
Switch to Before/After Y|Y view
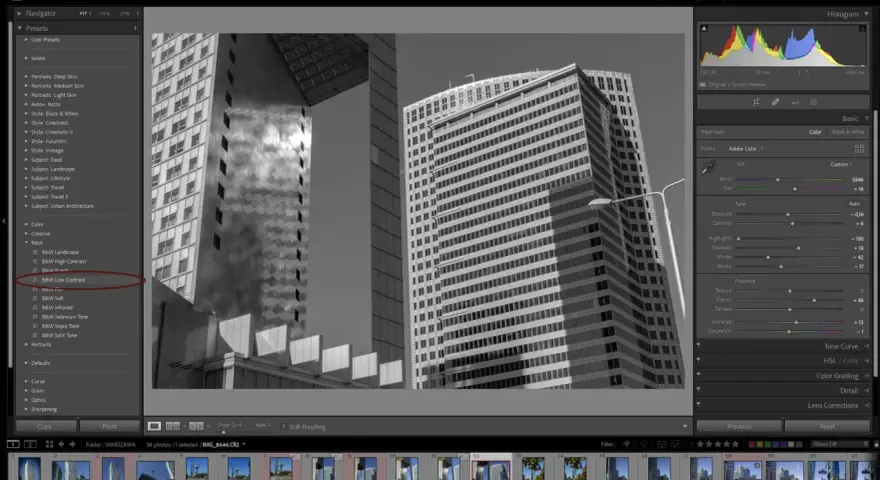click(196, 426)
